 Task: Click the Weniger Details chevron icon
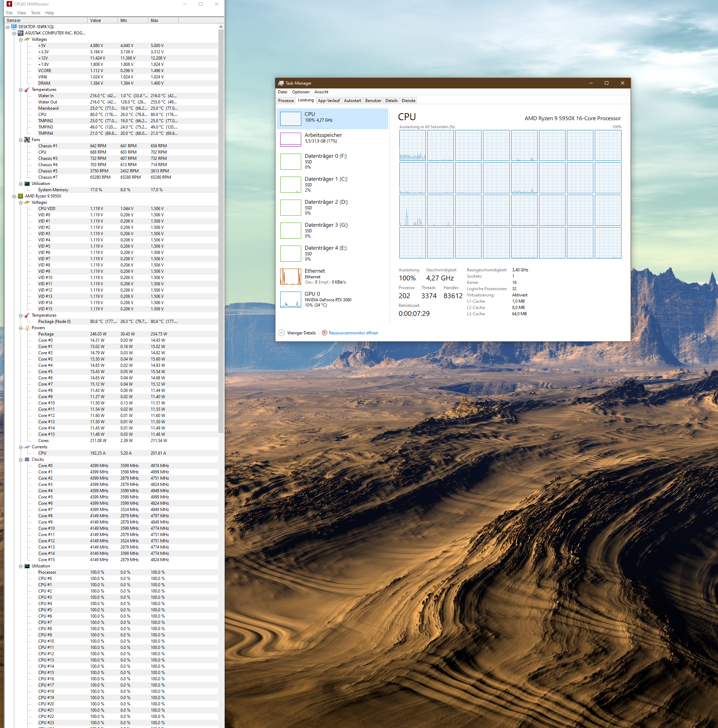coord(281,333)
